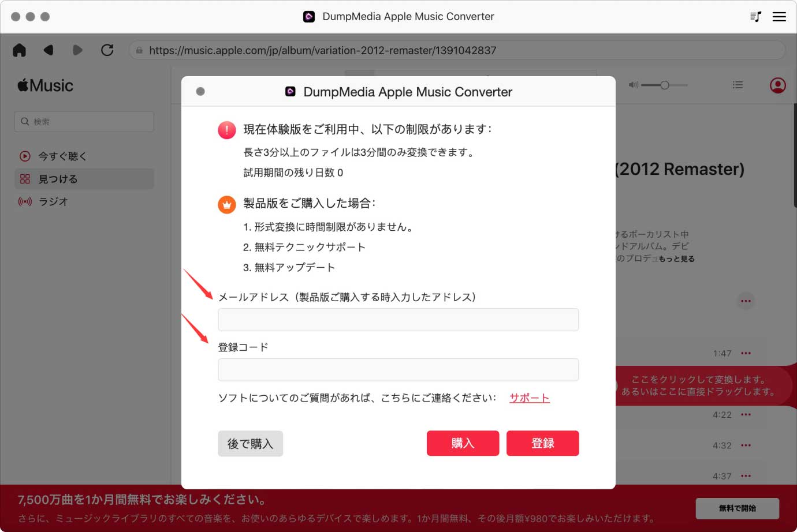Viewport: 797px width, 532px height.
Task: Click the volume speaker icon
Action: pyautogui.click(x=634, y=85)
